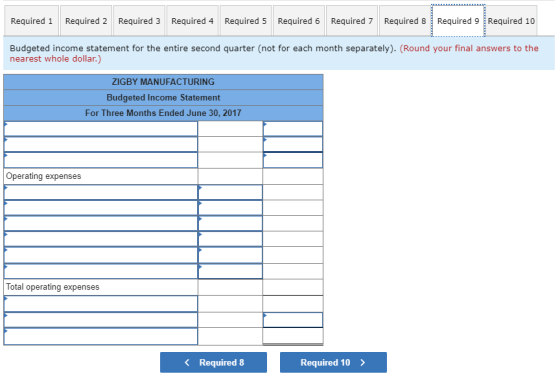Open the Required 10 tab
This screenshot has height=387, width=560.
[511, 21]
